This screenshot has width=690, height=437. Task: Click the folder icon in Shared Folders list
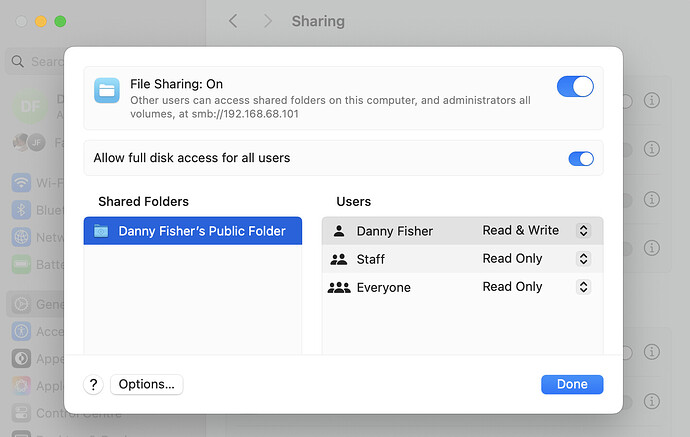point(100,231)
